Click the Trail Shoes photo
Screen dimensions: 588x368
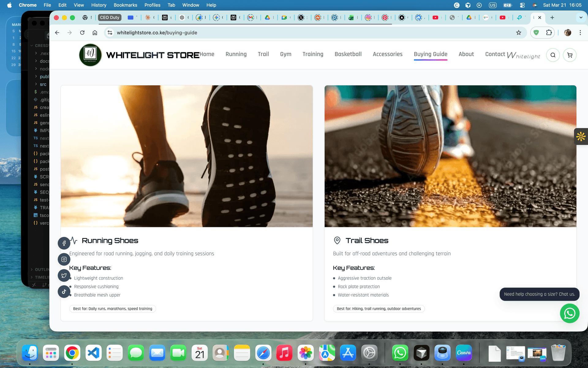[x=450, y=156]
